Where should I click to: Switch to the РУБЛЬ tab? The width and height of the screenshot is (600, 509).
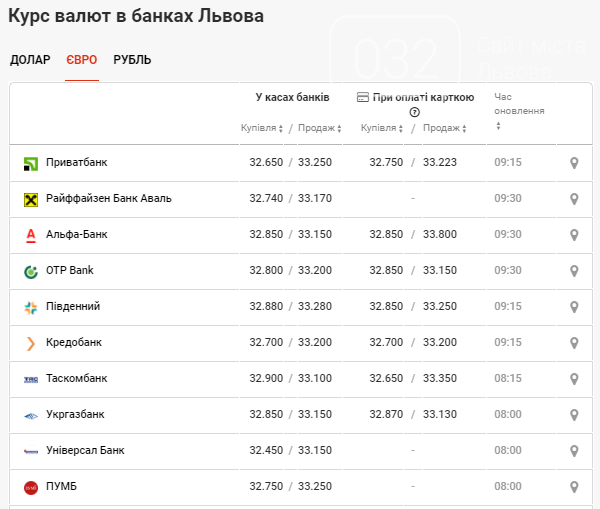click(x=132, y=60)
